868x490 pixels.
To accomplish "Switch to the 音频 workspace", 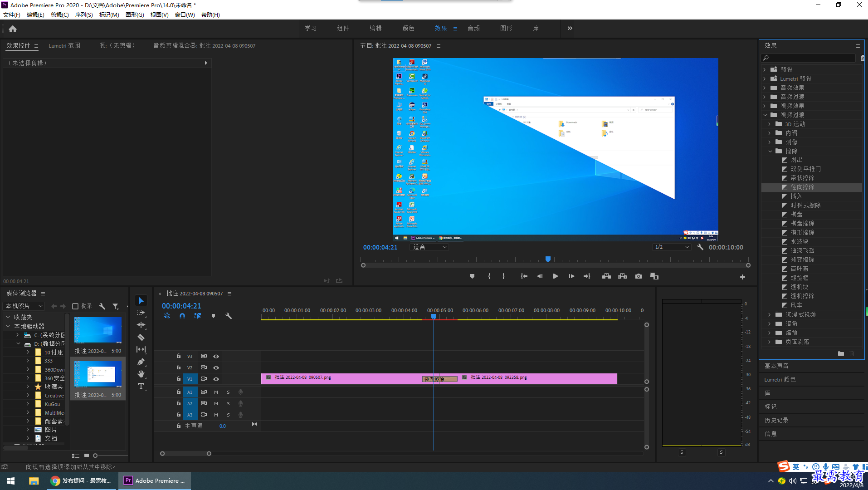I will (x=473, y=28).
